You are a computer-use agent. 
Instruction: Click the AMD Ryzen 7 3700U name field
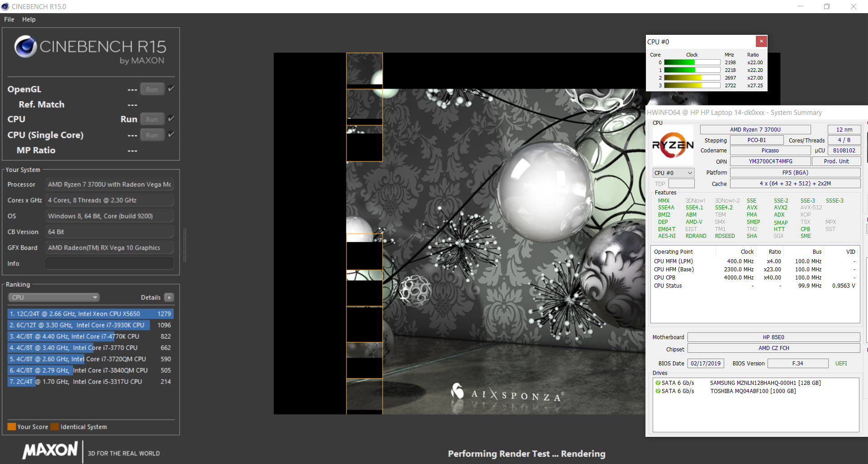[755, 130]
